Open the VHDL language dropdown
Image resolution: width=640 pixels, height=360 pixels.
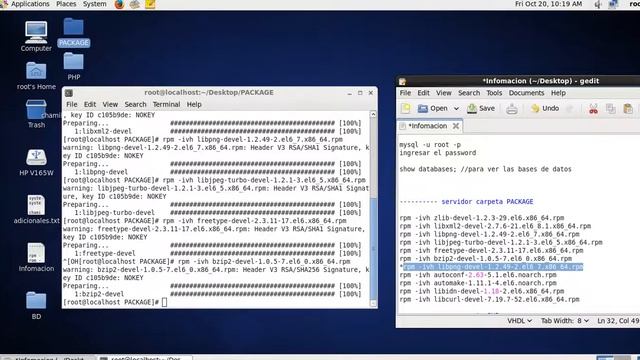[x=519, y=321]
